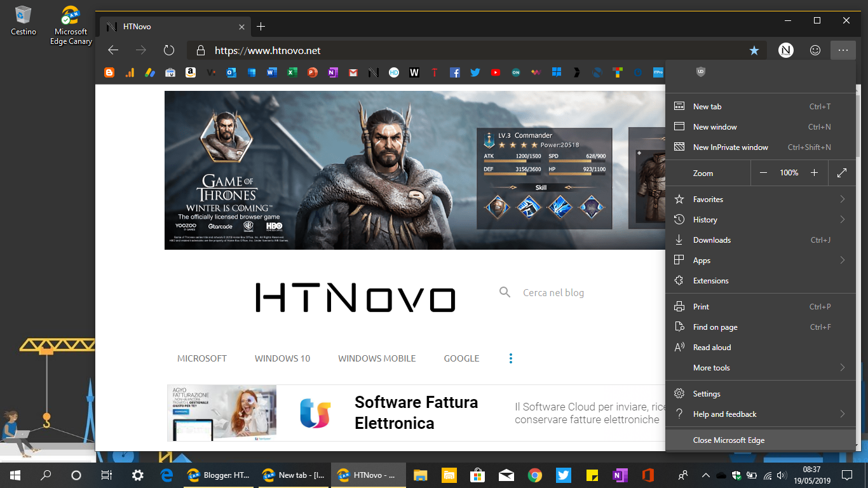Viewport: 868px width, 488px height.
Task: Open the Recycle Bin (Cestino) desktop icon
Action: pos(24,20)
